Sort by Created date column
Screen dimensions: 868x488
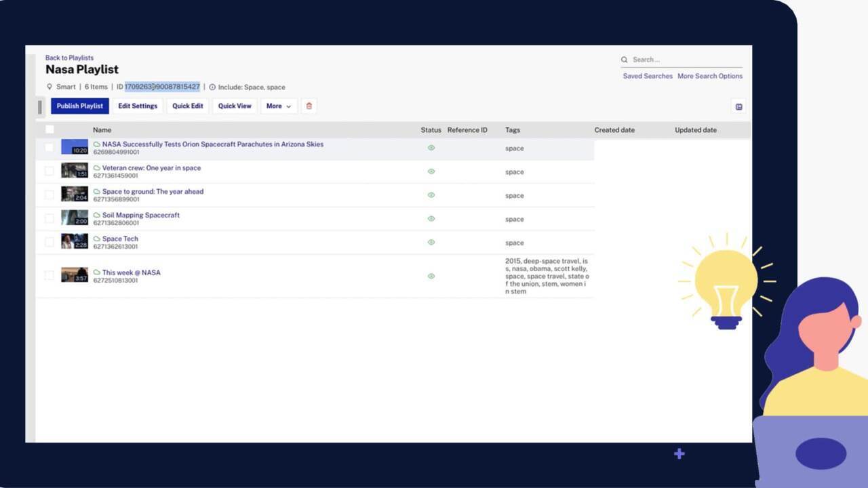pyautogui.click(x=614, y=130)
